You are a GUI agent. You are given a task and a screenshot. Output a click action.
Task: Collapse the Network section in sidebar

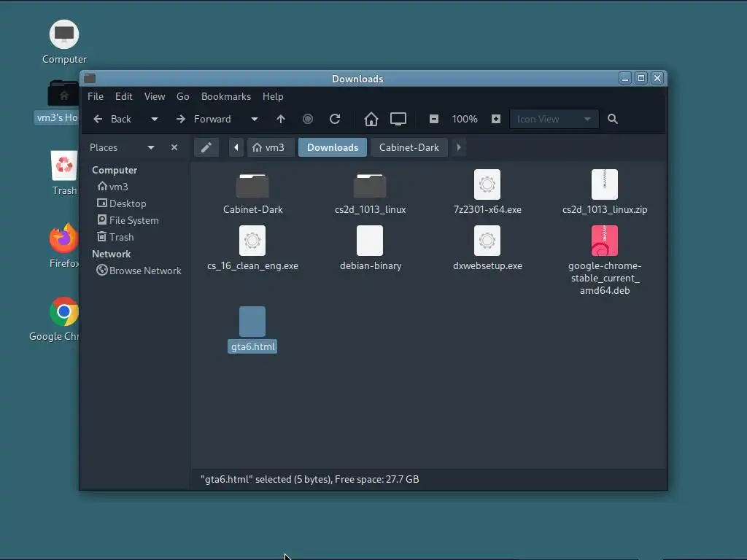click(x=112, y=254)
